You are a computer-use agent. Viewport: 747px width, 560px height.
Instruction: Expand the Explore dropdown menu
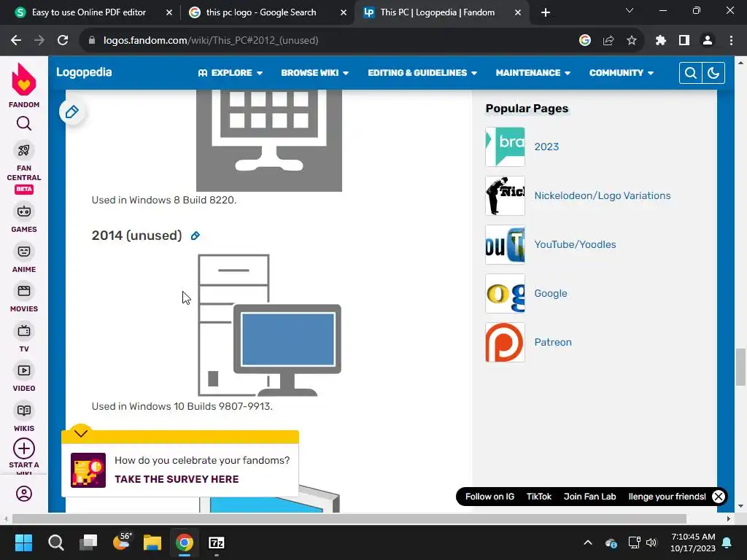coord(231,73)
